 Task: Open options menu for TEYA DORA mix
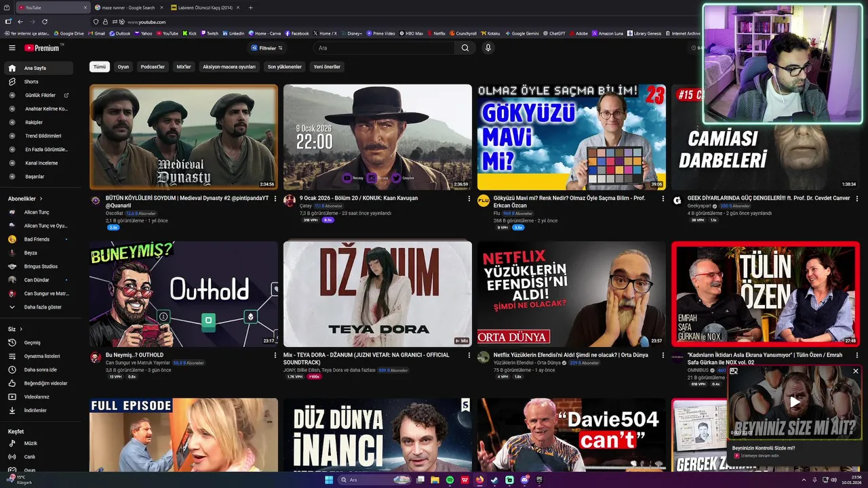(469, 355)
